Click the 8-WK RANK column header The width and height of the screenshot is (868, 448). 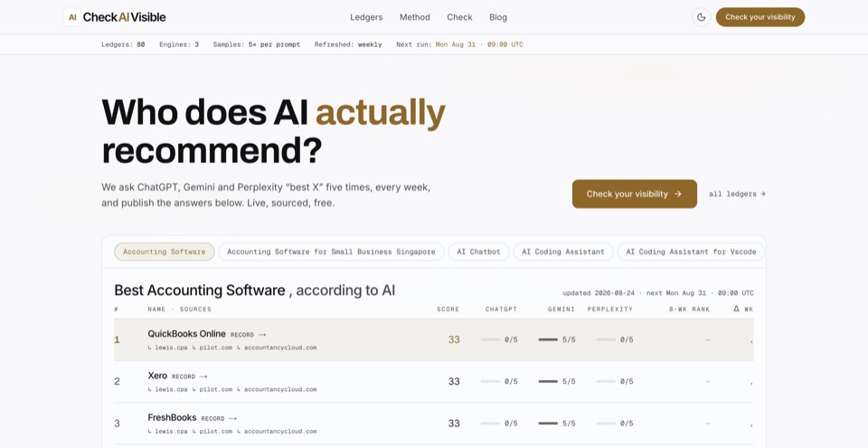point(689,310)
